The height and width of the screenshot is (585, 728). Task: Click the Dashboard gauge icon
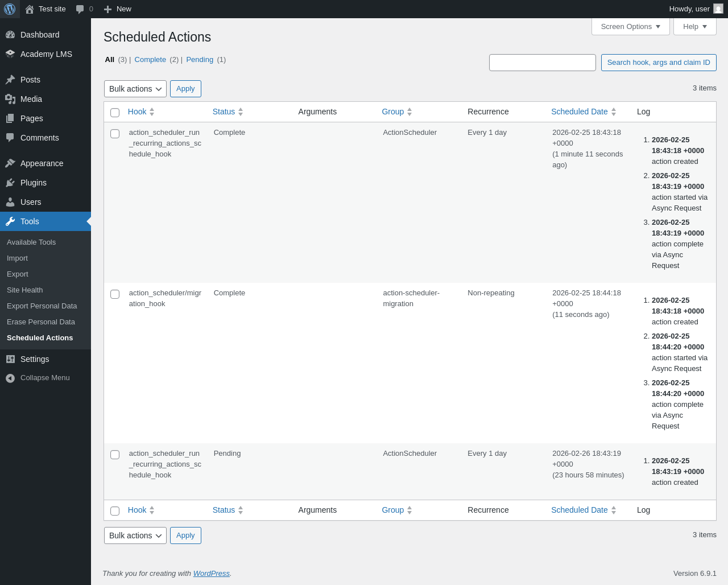[x=10, y=35]
